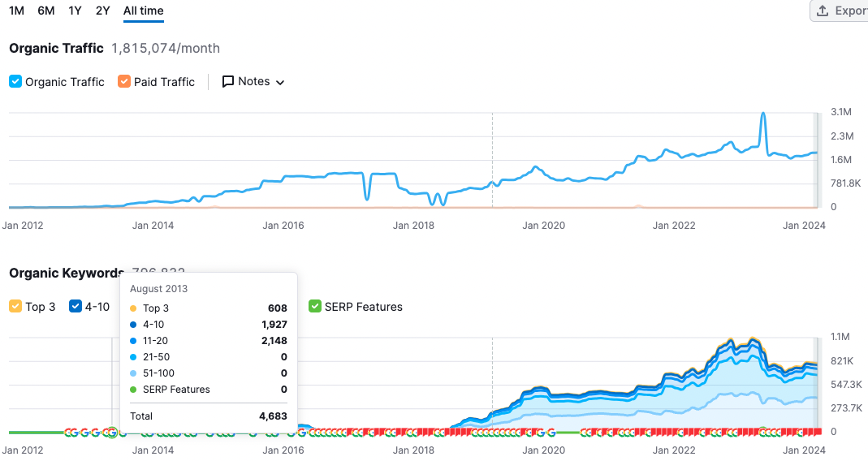
Task: Click the circled Google icon at August 2013
Action: pyautogui.click(x=112, y=432)
